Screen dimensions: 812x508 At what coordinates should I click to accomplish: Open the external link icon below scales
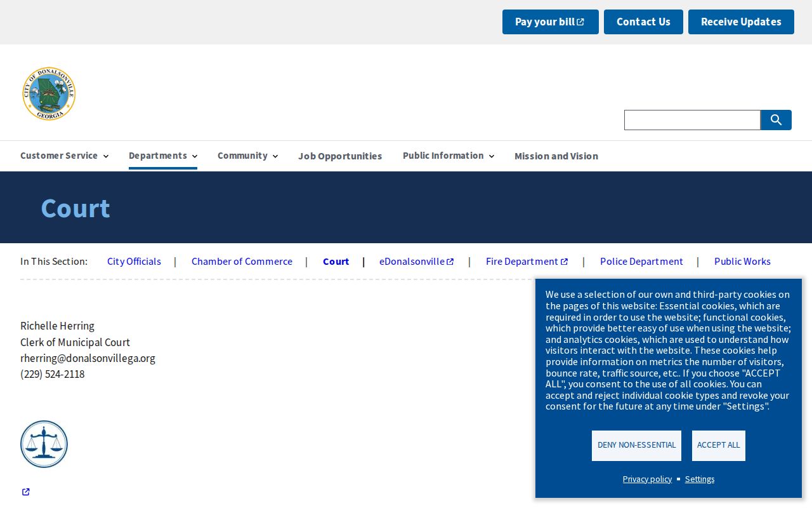coord(26,492)
